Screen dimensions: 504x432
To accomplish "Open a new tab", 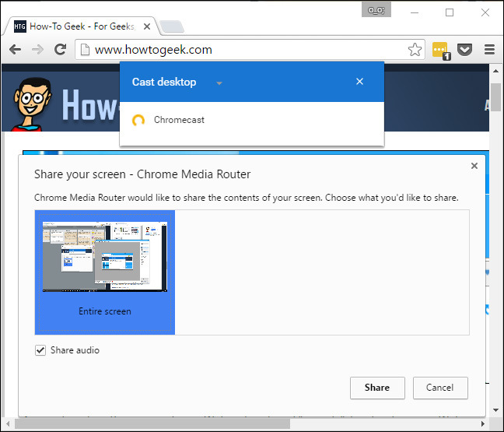I will (172, 27).
